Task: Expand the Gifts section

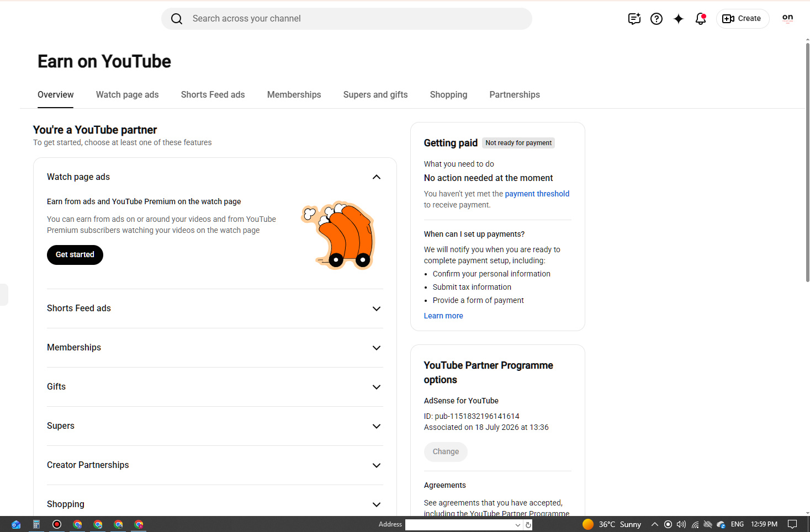Action: pos(377,387)
